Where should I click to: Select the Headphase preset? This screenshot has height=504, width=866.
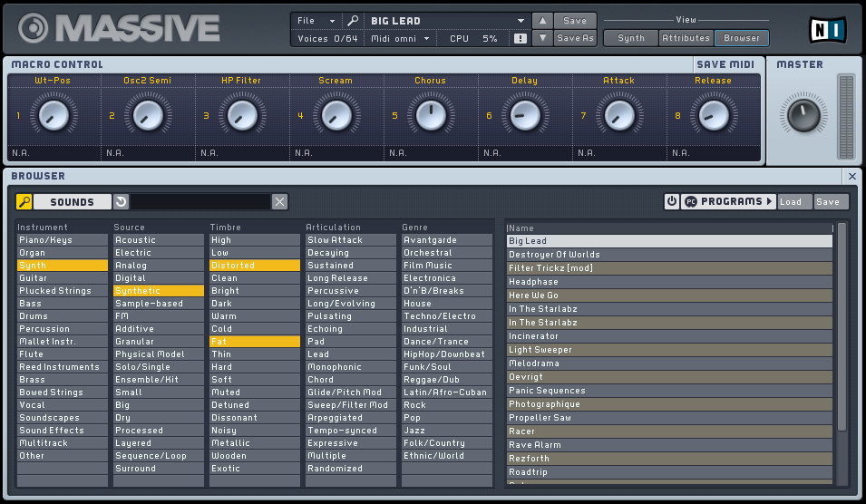(x=669, y=282)
